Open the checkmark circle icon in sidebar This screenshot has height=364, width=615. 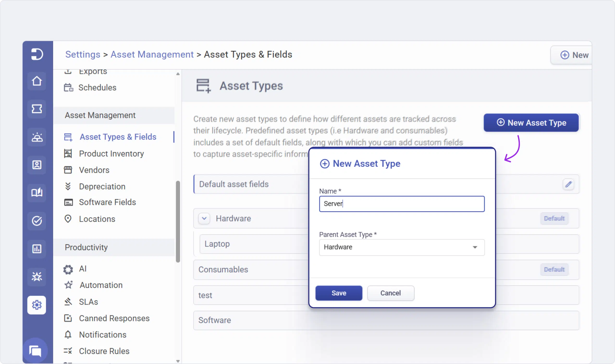[37, 221]
